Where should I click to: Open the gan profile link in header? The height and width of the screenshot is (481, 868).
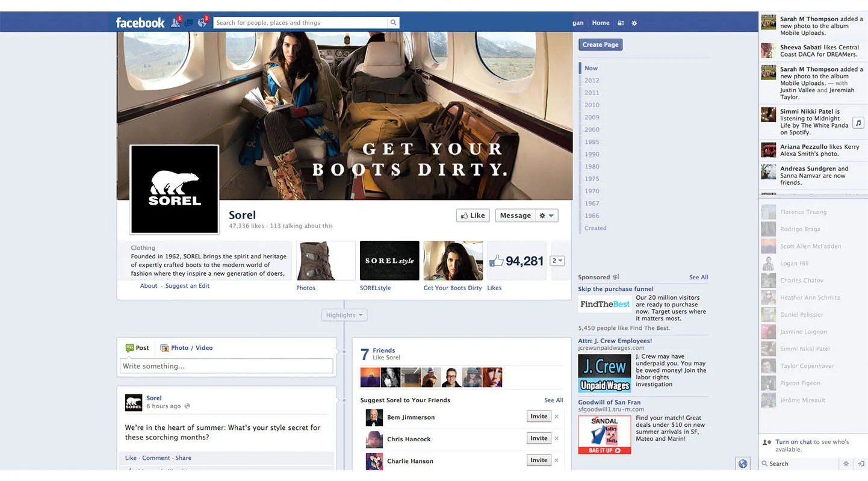[x=578, y=23]
